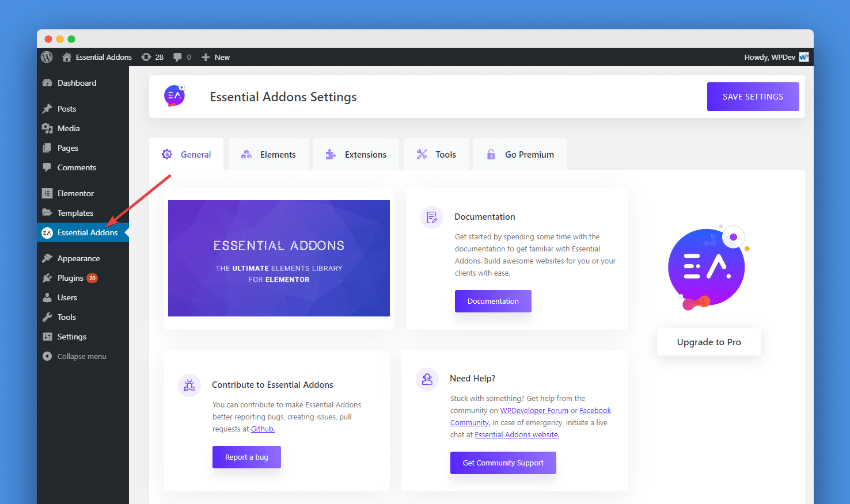Open the WPDeveloper Forum link
Viewport: 850px width, 504px height.
point(534,410)
